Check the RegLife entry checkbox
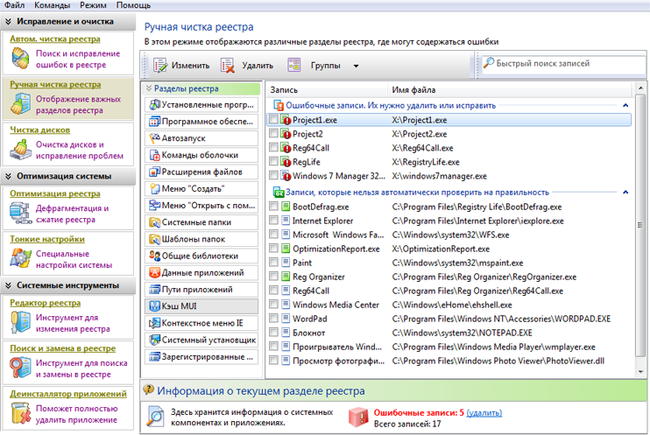650x435 pixels. (273, 161)
